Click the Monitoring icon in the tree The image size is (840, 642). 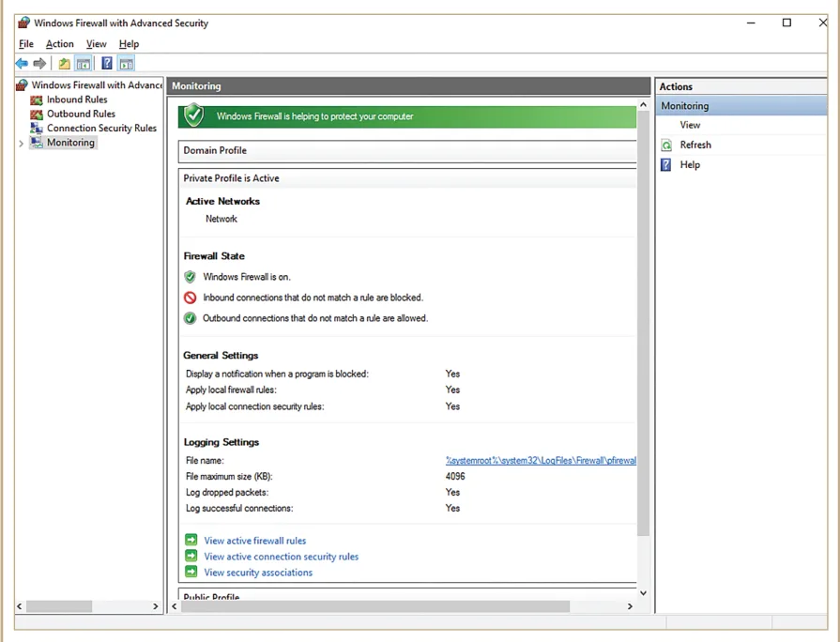click(37, 143)
